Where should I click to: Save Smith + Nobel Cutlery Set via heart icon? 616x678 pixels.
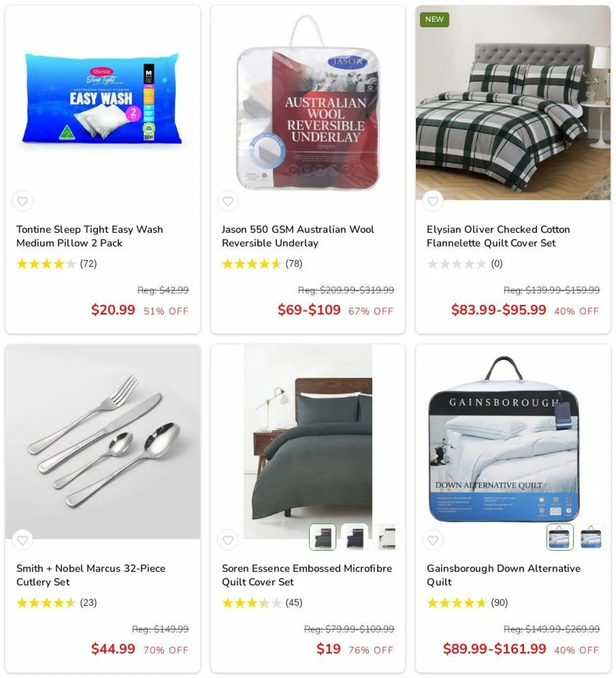23,540
